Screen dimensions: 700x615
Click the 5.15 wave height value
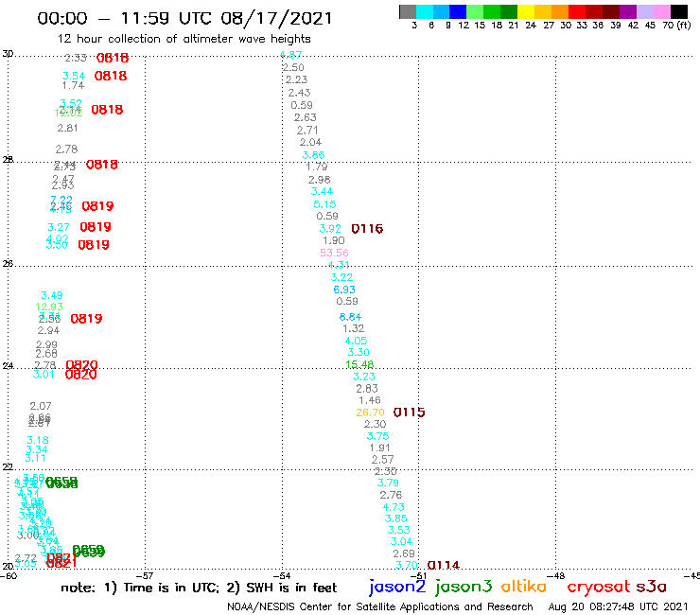click(x=324, y=204)
